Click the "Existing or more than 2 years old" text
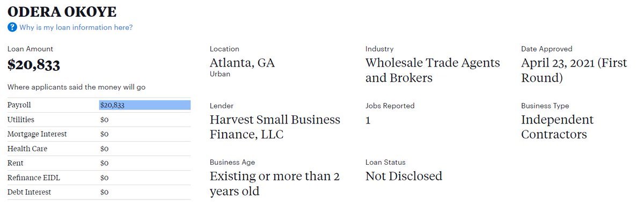The height and width of the screenshot is (220, 644). point(275,184)
